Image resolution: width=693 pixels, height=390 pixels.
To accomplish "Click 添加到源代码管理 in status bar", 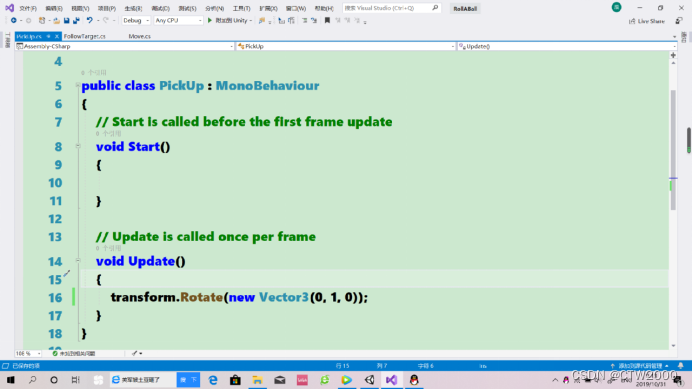I will (x=639, y=366).
